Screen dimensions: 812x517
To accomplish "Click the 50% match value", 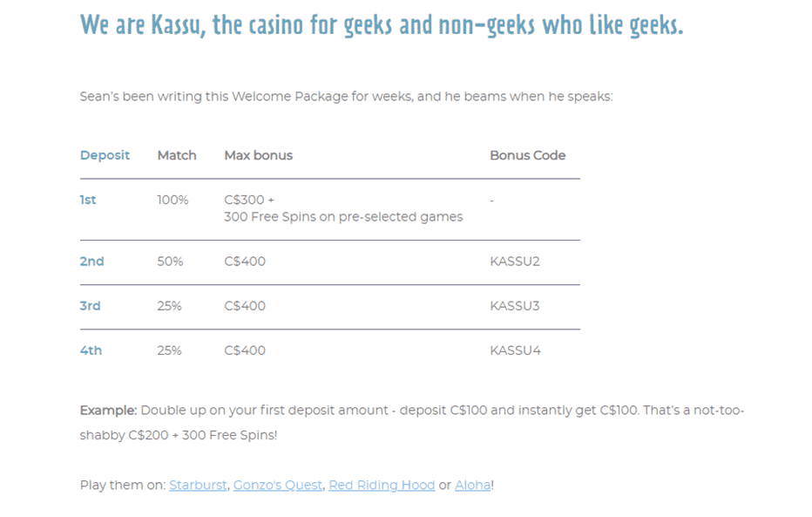I will 171,261.
